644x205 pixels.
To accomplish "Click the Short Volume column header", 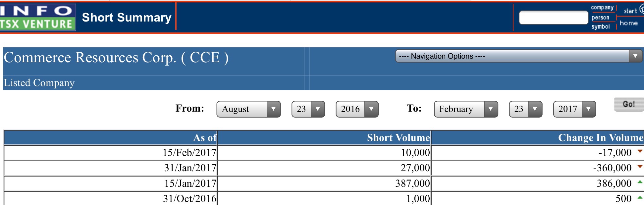I will (x=324, y=137).
